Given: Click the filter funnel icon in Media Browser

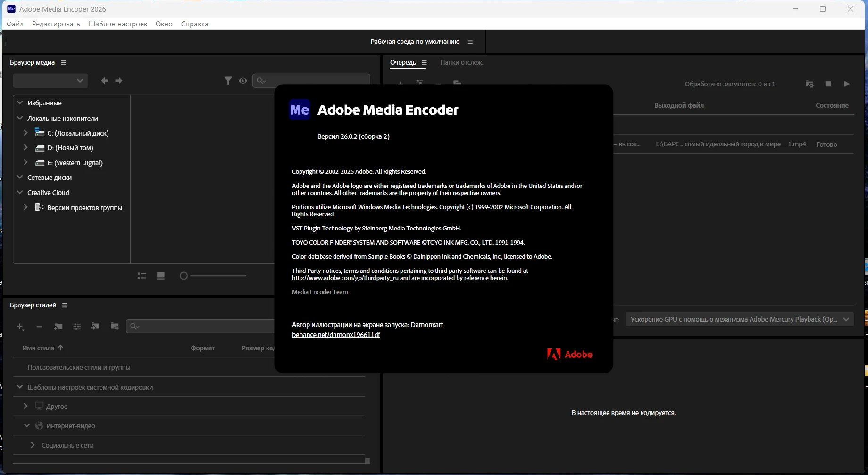Looking at the screenshot, I should [x=228, y=81].
